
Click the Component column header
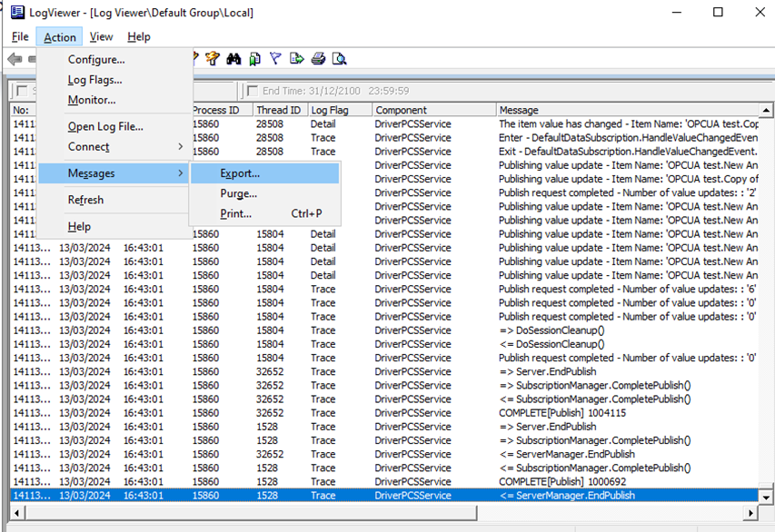tap(434, 110)
